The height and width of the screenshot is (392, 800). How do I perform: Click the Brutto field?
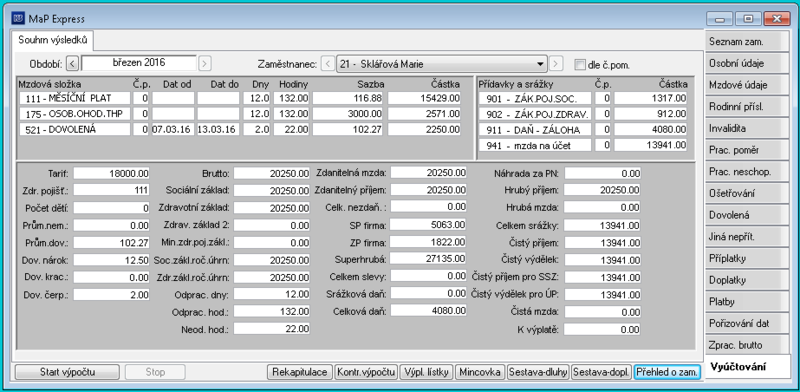pos(271,173)
